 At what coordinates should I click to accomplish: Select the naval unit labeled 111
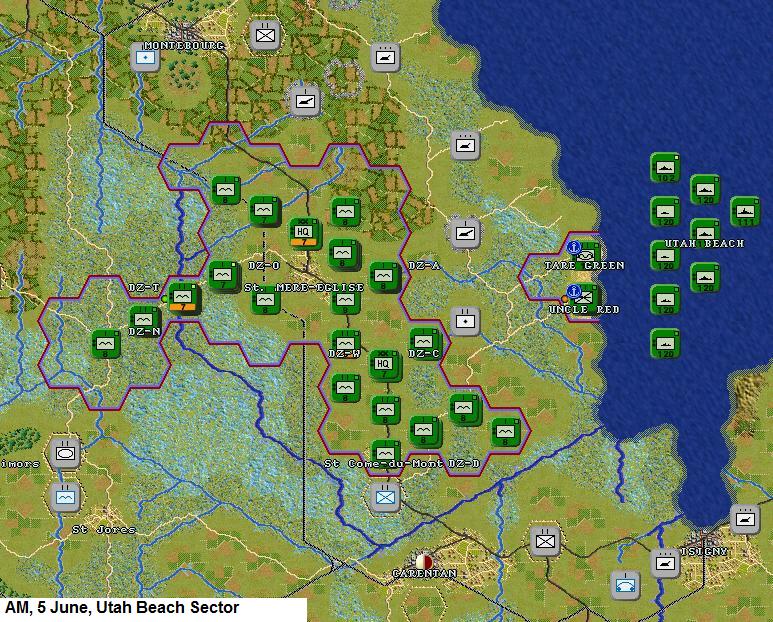pos(745,211)
